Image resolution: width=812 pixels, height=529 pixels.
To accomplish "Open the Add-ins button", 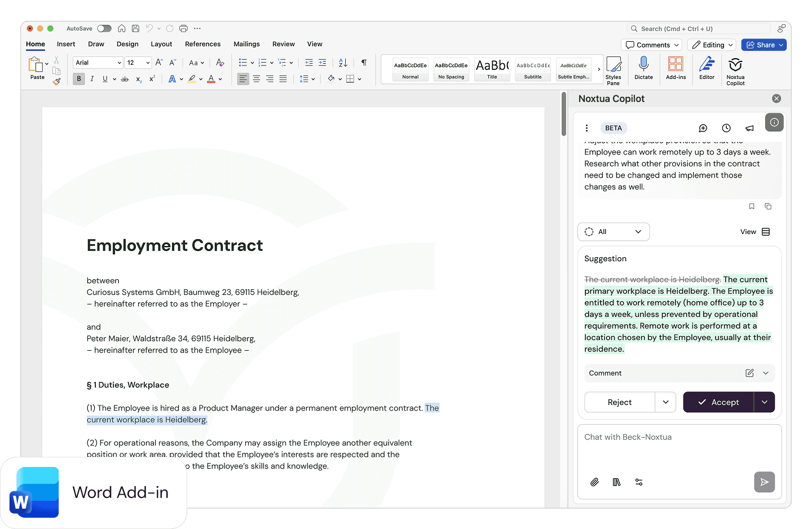I will coord(676,68).
